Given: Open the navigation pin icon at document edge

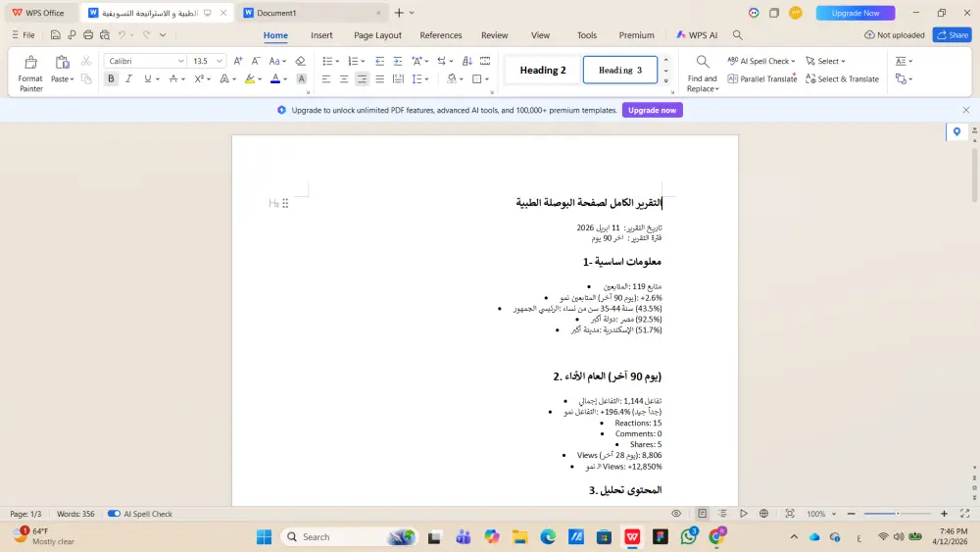Looking at the screenshot, I should pyautogui.click(x=956, y=132).
